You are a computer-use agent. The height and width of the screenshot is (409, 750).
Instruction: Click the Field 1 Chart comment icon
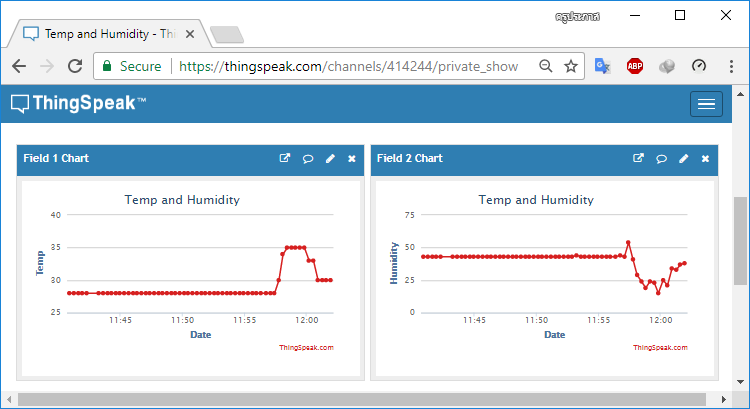pyautogui.click(x=308, y=158)
